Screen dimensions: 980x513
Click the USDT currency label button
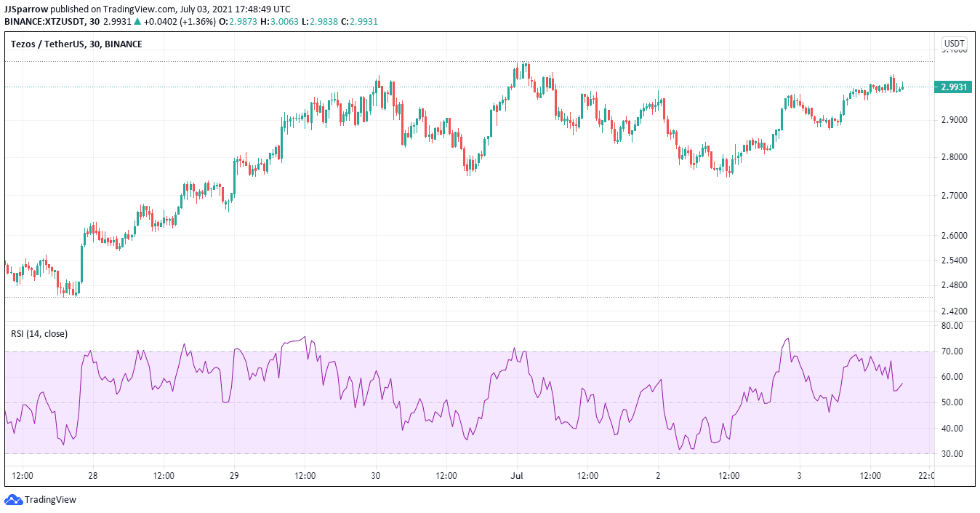[x=954, y=43]
